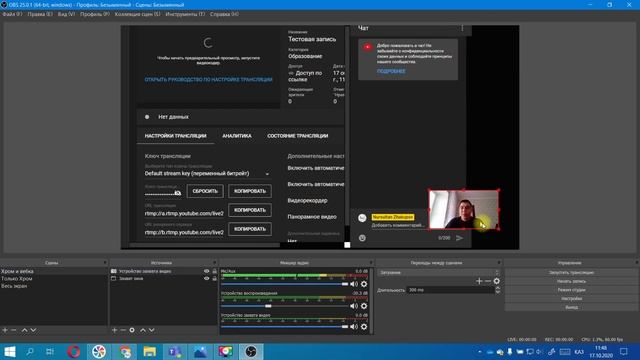Remove scene transition with minus icon
Screen dimensions: 640x360
click(488, 281)
